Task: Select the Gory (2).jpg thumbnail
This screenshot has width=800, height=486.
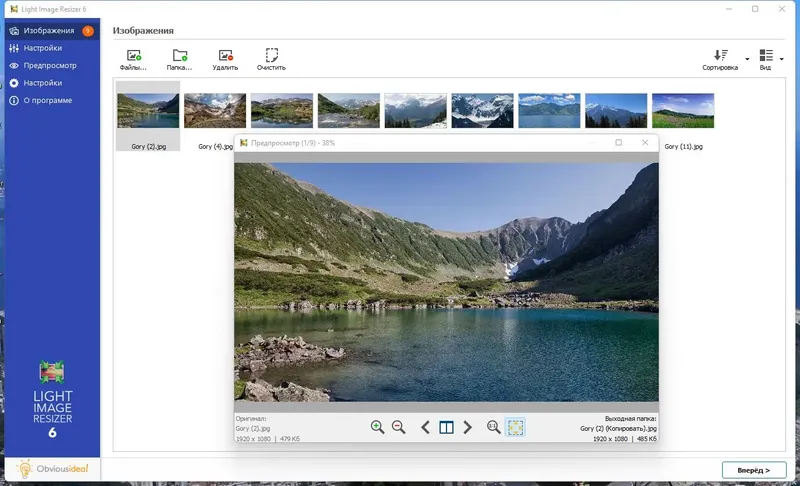Action: 148,116
